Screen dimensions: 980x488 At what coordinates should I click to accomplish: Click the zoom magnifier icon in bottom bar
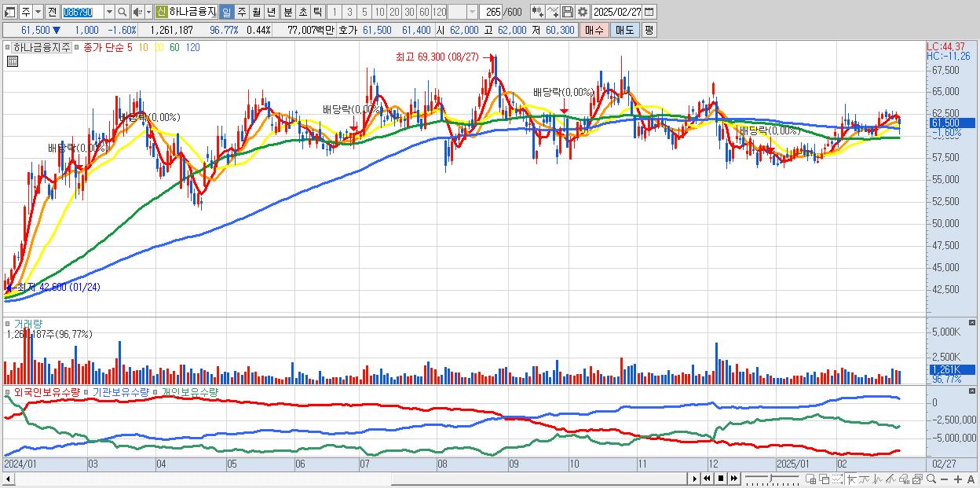point(931,479)
